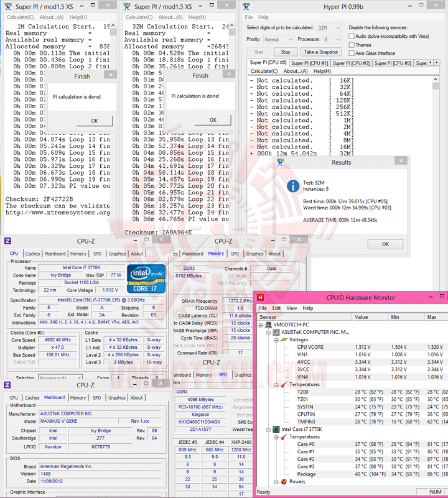Click Hyper PI Stop button
448x498 pixels.
(286, 52)
